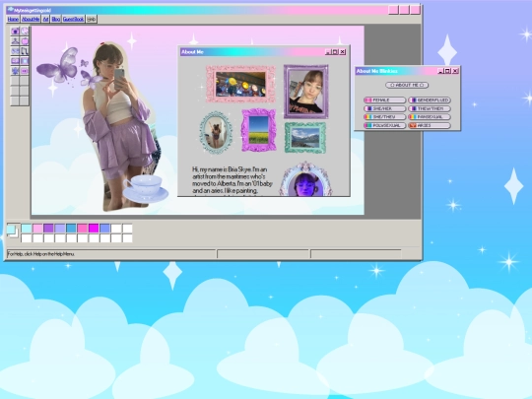Viewport: 532px width, 399px height.
Task: Open the teal oval-framed photo
Action: pyautogui.click(x=216, y=132)
